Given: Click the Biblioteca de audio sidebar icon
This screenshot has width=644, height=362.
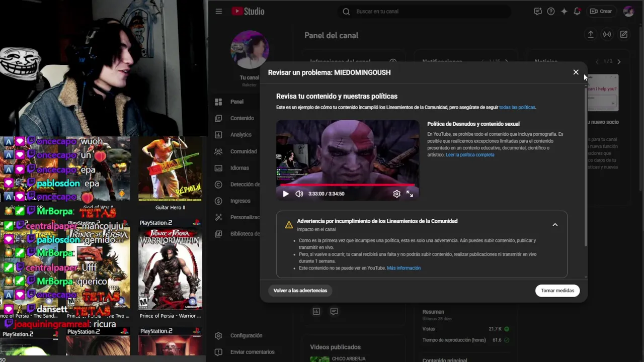Looking at the screenshot, I should (218, 234).
